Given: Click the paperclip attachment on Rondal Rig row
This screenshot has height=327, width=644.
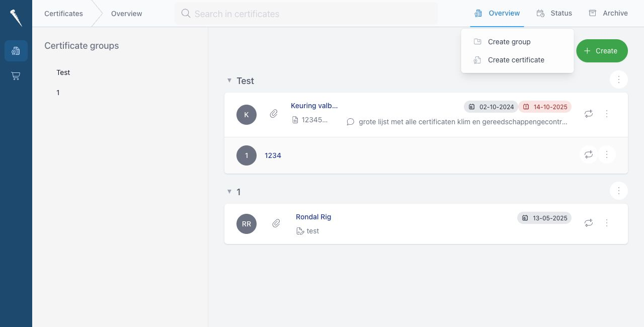Looking at the screenshot, I should (x=276, y=223).
